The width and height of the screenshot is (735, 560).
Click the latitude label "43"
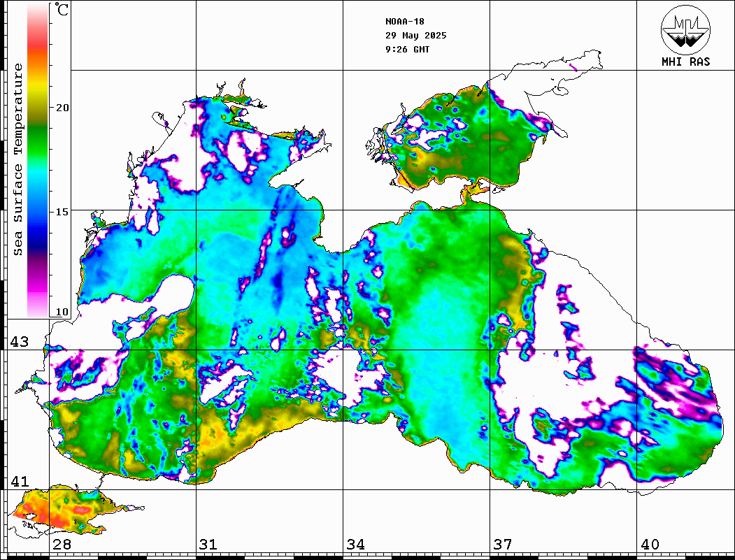pyautogui.click(x=20, y=342)
